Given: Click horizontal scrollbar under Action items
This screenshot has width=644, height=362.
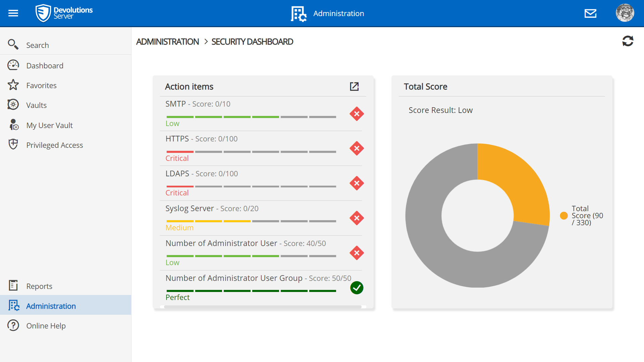Looking at the screenshot, I should [x=263, y=307].
